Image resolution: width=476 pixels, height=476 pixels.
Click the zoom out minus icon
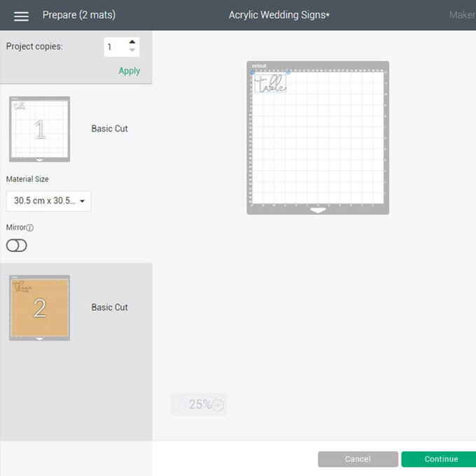coord(179,405)
